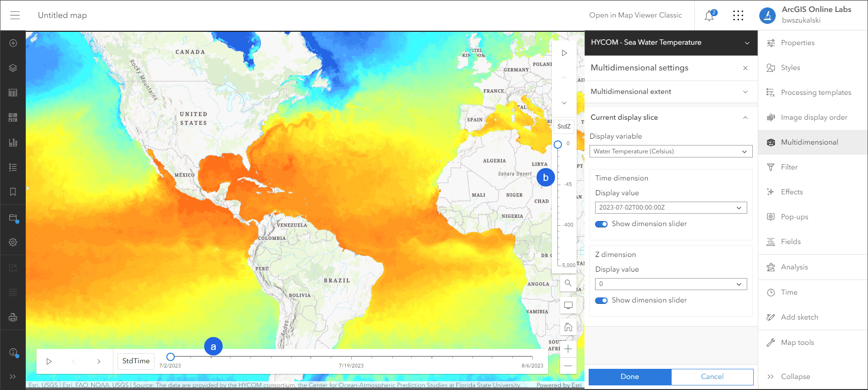Click the StdTime slider handle

[x=171, y=357]
